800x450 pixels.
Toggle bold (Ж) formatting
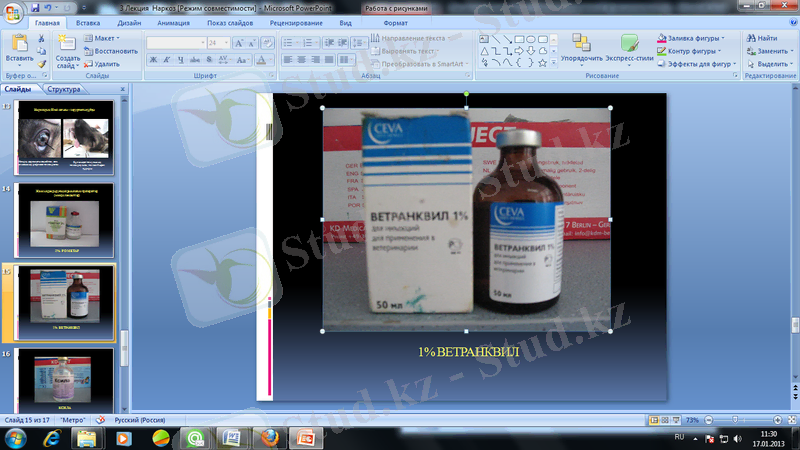click(x=153, y=60)
